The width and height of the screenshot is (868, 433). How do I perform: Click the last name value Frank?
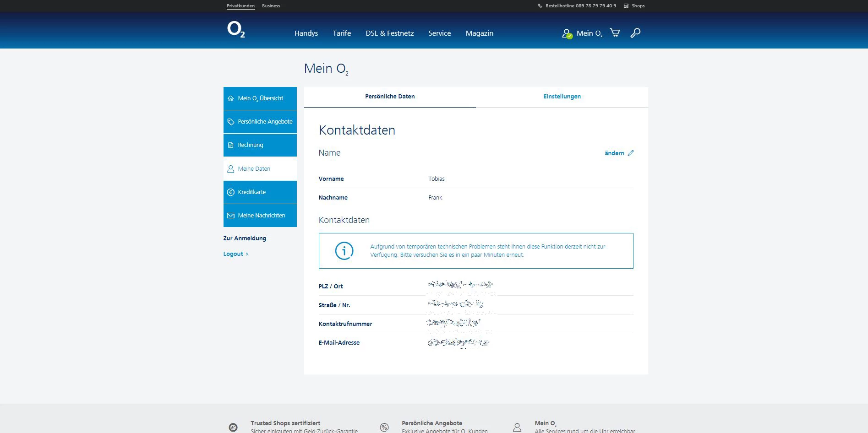[x=435, y=198]
